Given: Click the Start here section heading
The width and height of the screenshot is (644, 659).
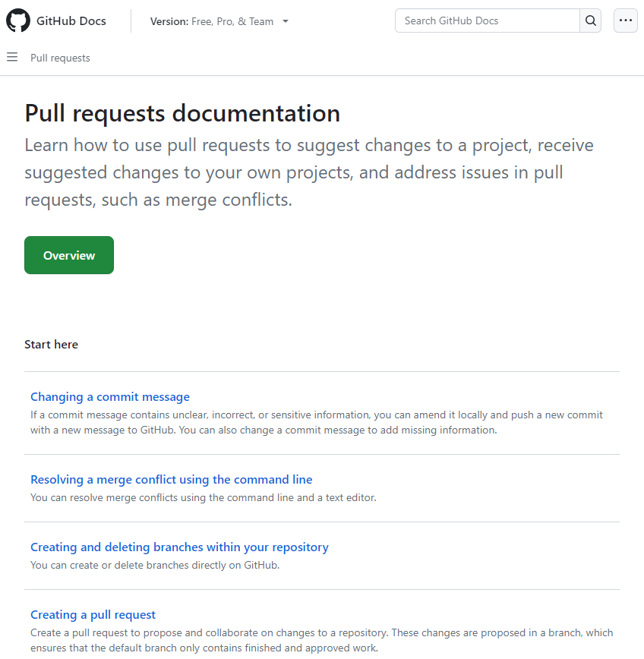Looking at the screenshot, I should (x=51, y=344).
